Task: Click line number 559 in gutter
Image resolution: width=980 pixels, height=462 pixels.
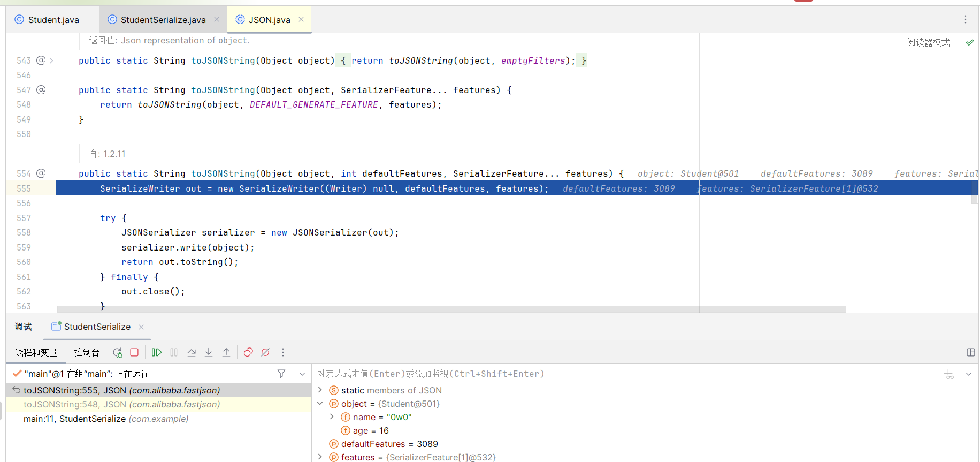Action: 24,247
